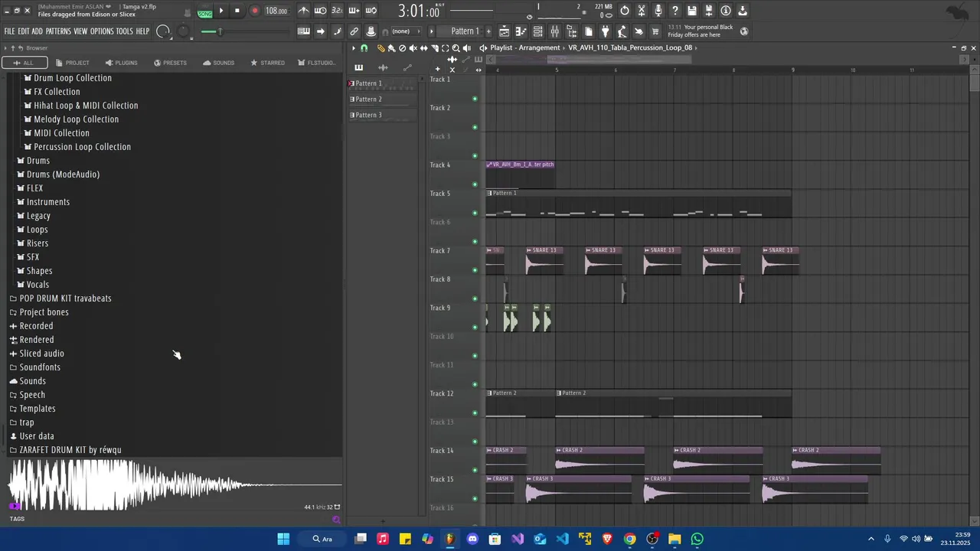Adjust the tempo 108.000 field

(276, 11)
